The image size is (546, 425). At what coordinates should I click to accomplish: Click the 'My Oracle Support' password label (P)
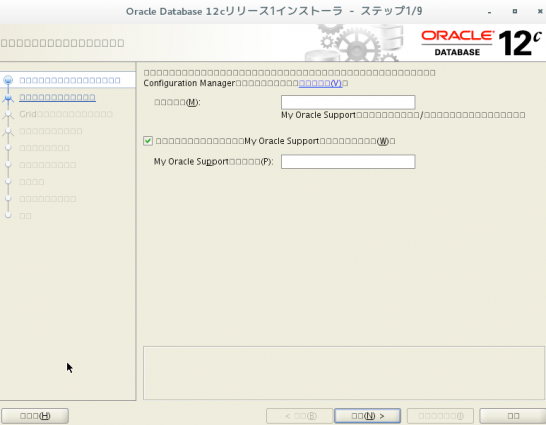213,162
